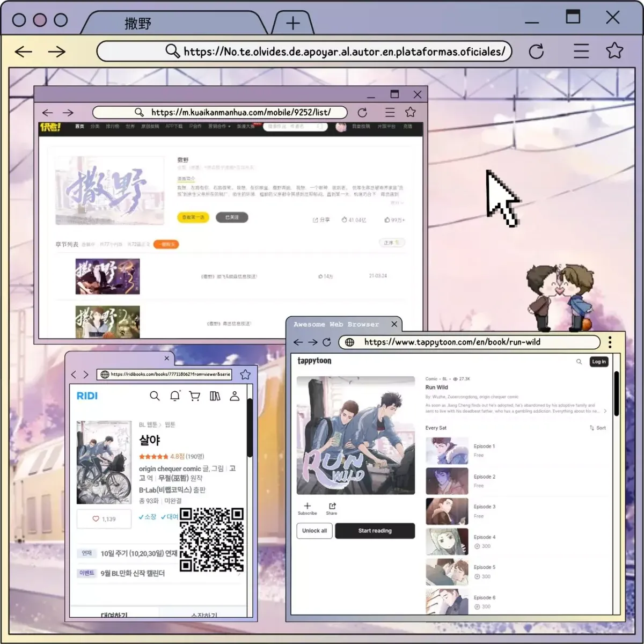Open RIDI notifications bell icon
Screen dimensions: 644x644
click(175, 396)
